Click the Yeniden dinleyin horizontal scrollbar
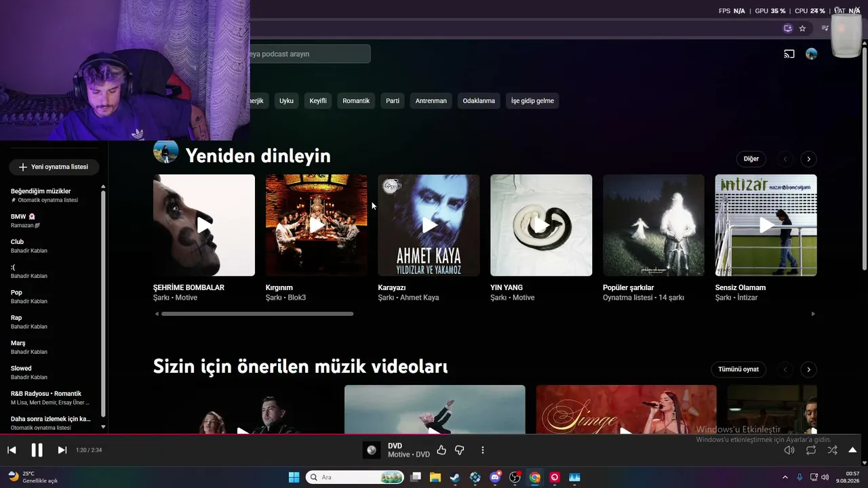868x488 pixels. [258, 314]
